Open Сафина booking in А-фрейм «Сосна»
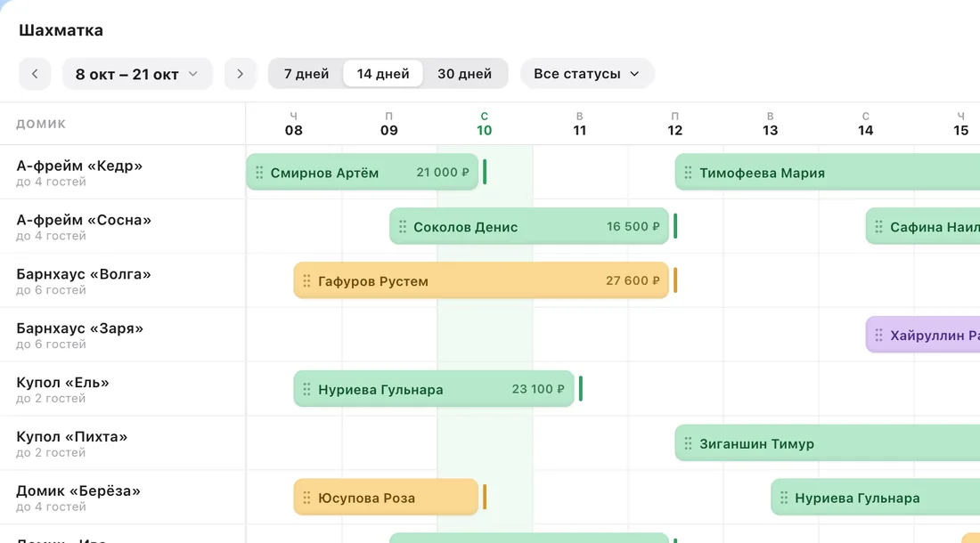Image resolution: width=980 pixels, height=543 pixels. coord(922,227)
